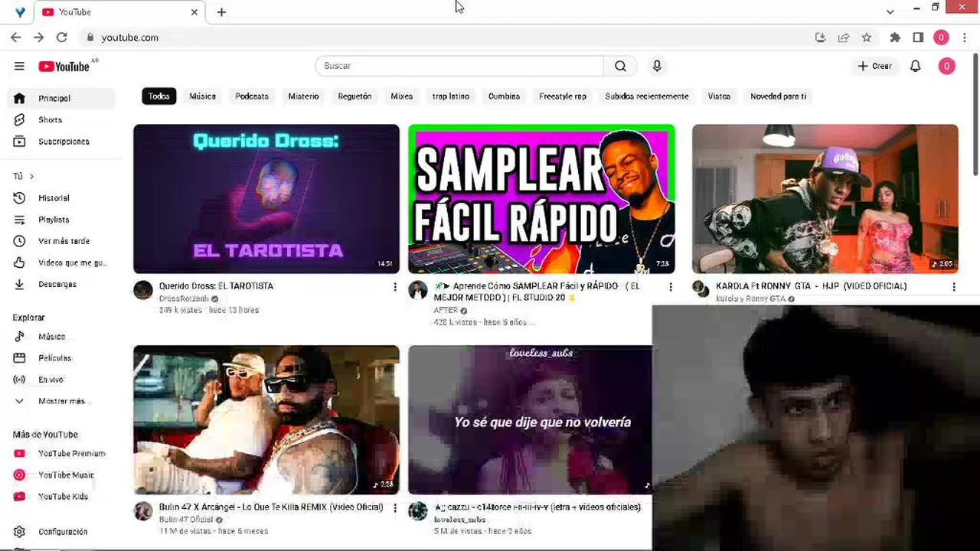Open a new browser tab
980x551 pixels.
coord(221,12)
